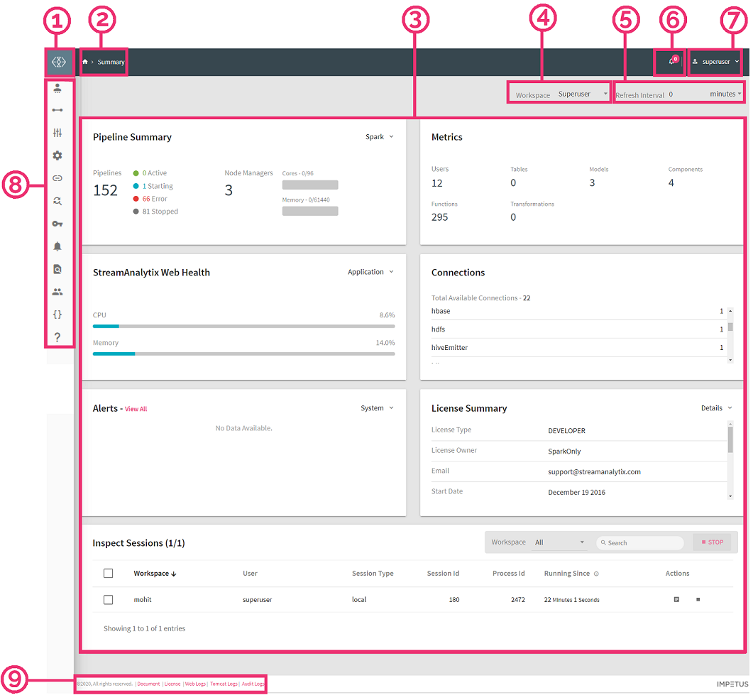Viewport: 753px width, 700px height.
Task: Click the Memory 0/61440 usage bar
Action: (310, 211)
